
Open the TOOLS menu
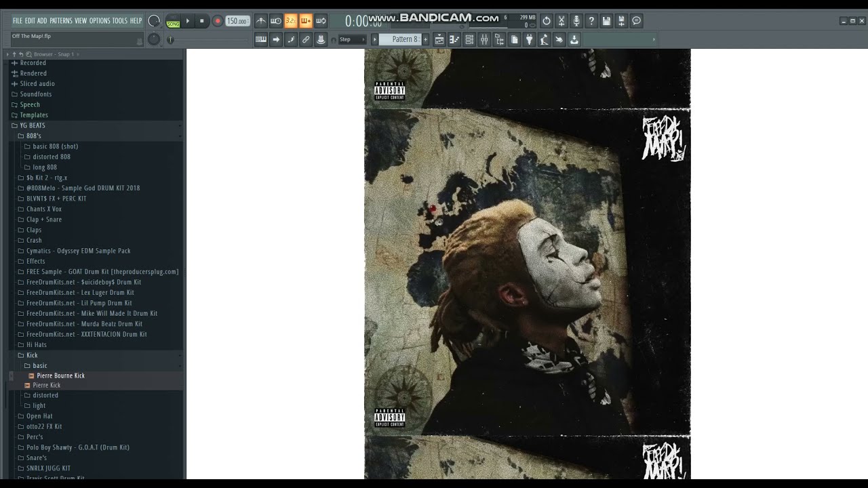[119, 21]
